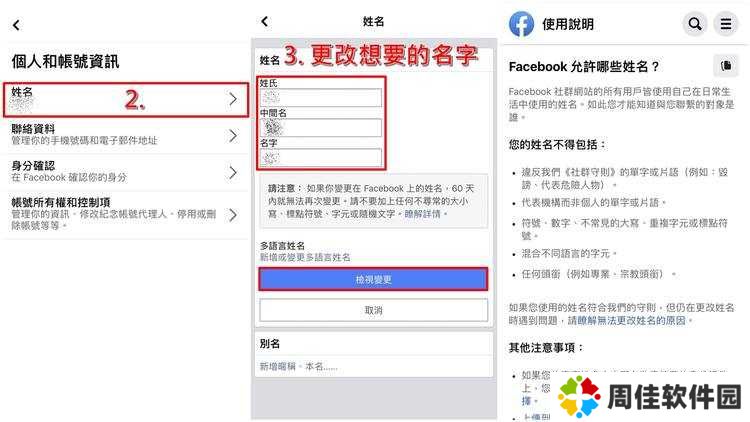Open the 姓名 settings row
Viewport: 750px width, 422px height.
pos(126,100)
